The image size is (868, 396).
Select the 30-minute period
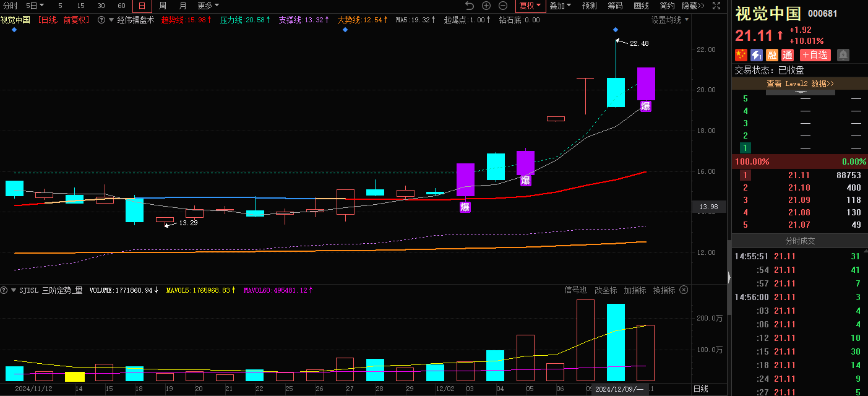click(101, 6)
